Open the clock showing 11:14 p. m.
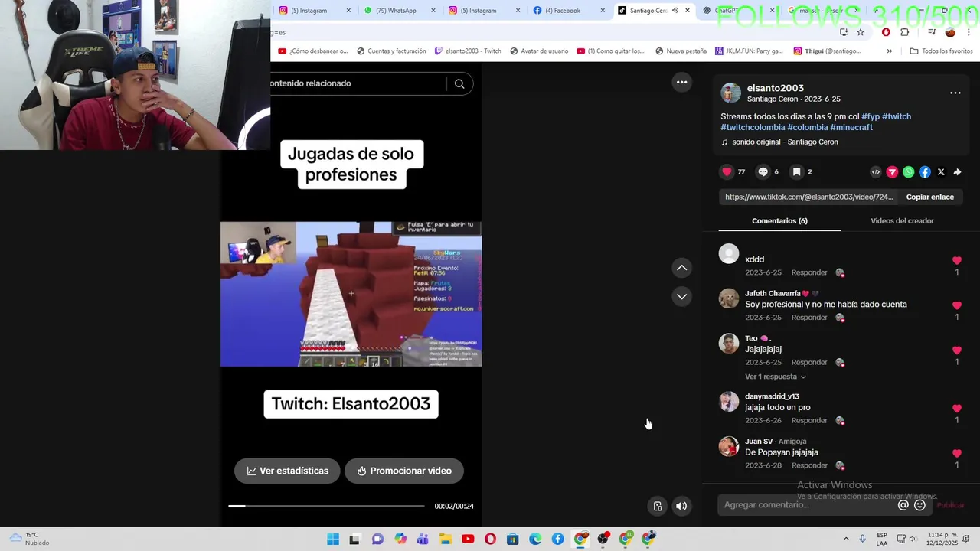This screenshot has height=551, width=980. tap(942, 539)
